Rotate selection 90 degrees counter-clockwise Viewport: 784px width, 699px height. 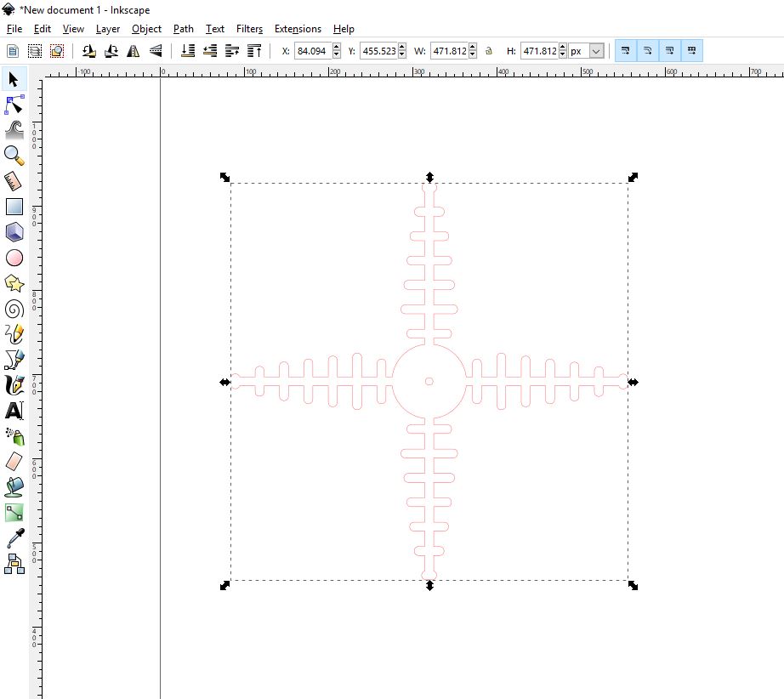[89, 50]
